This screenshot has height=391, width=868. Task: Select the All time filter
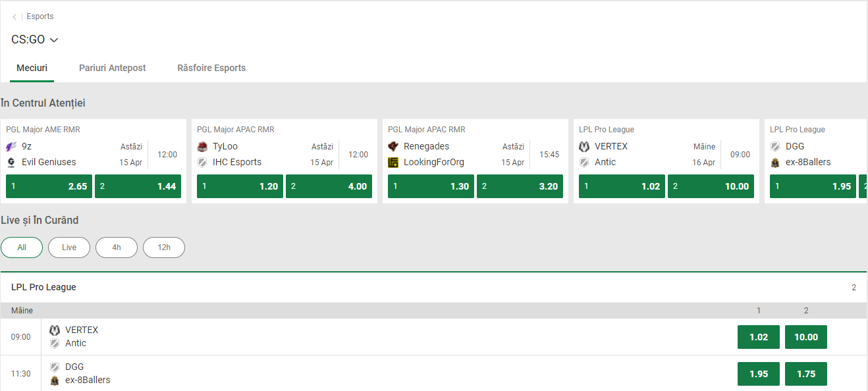point(22,248)
